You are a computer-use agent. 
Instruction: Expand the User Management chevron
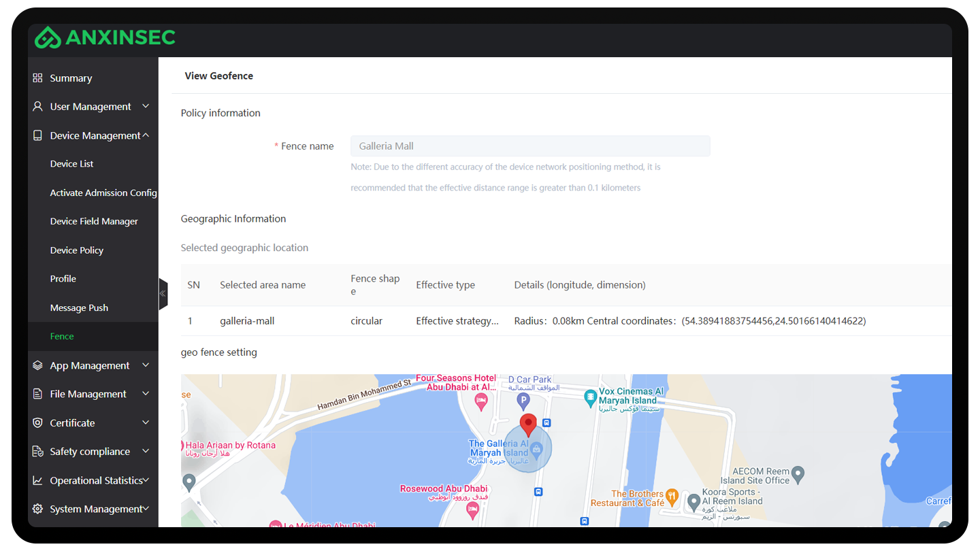(146, 107)
